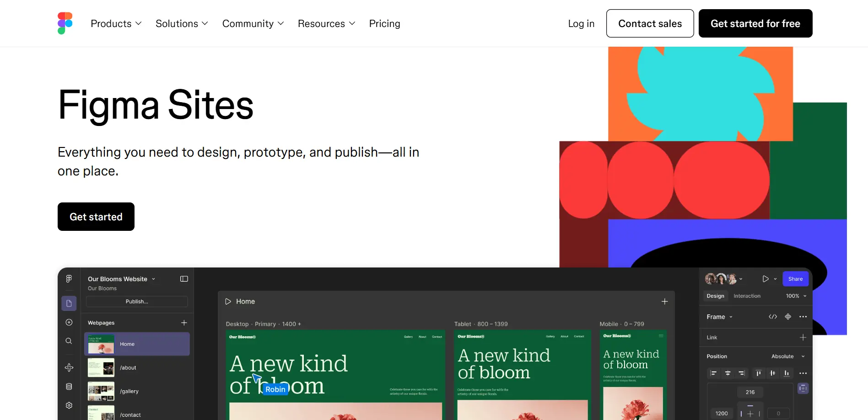Click the 216 position value field
Image resolution: width=868 pixels, height=420 pixels.
[x=750, y=392]
